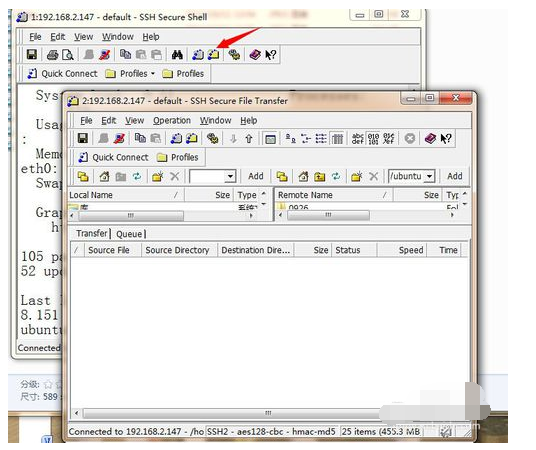Click context help cursor icon in File Transfer
Image resolution: width=536 pixels, height=450 pixels.
coord(446,138)
